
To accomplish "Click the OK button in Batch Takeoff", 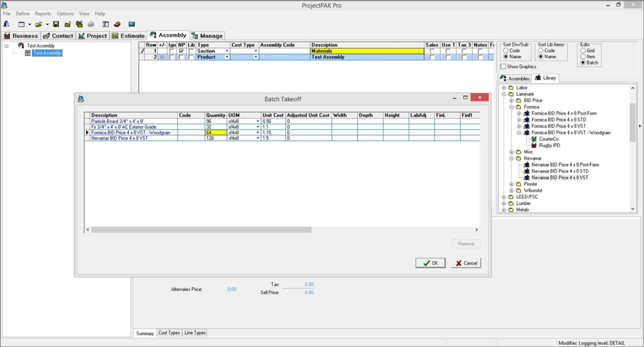I will (430, 263).
